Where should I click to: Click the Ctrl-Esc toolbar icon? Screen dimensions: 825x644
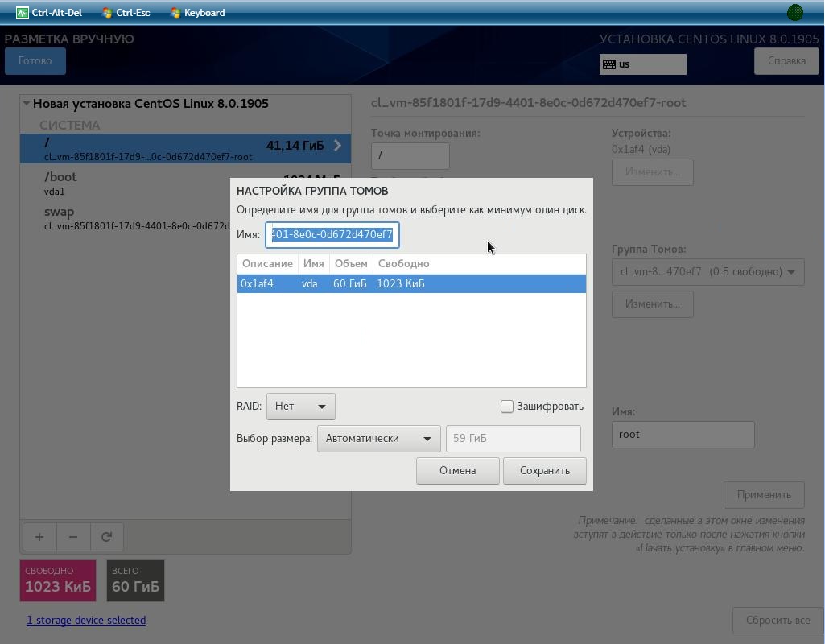[107, 13]
